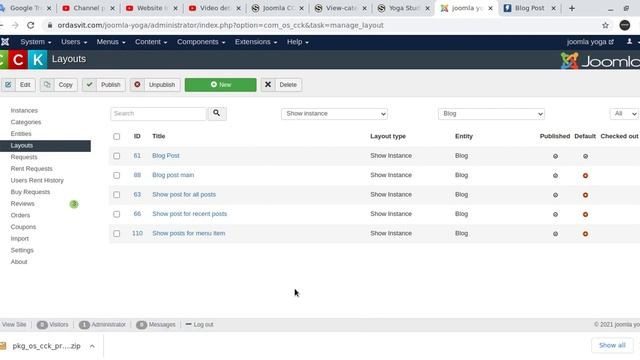
Task: Click the Joomla logo icon in admin menu
Action: point(5,42)
